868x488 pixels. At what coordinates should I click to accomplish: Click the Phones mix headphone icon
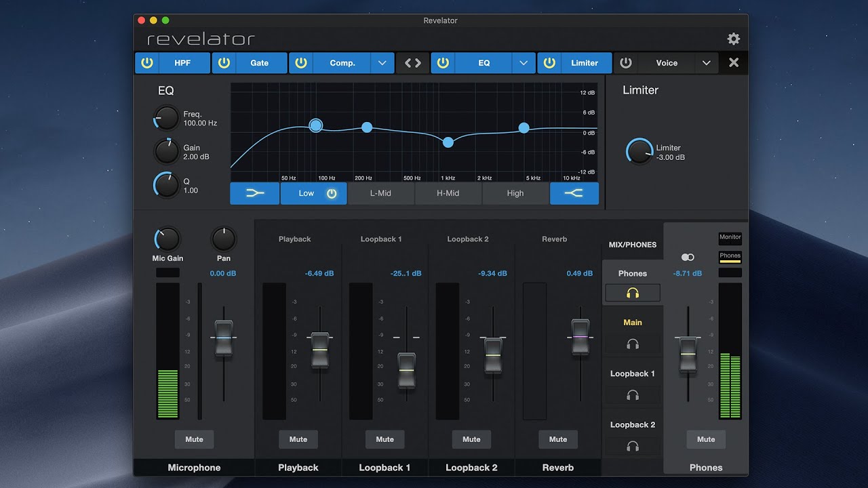pos(633,293)
